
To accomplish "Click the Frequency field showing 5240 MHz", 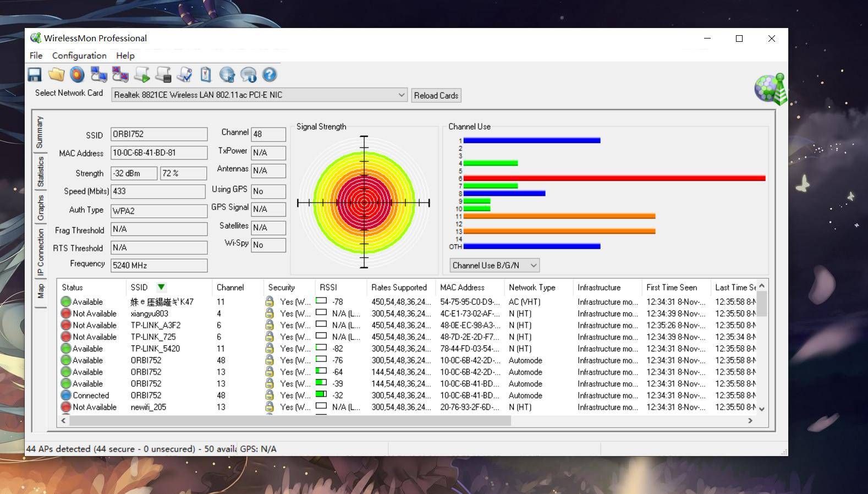I will pos(159,265).
